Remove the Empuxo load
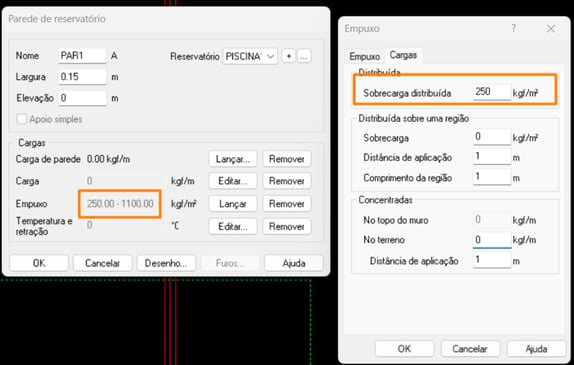574x365 pixels. tap(287, 204)
